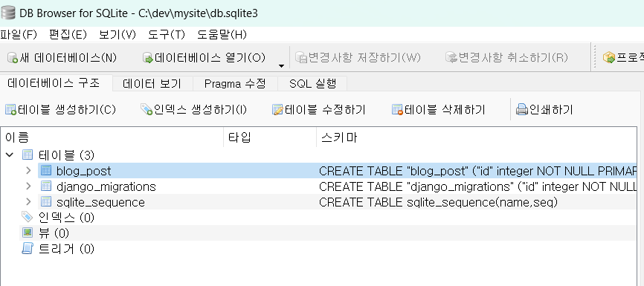Expand the blog_post table node
644x286 pixels.
point(28,170)
